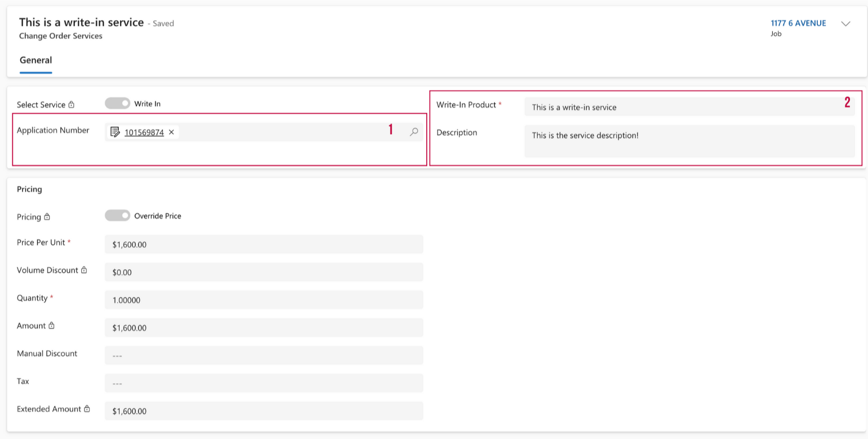The image size is (868, 439).
Task: Open the 1177 6 AVENUE job link
Action: coord(798,23)
